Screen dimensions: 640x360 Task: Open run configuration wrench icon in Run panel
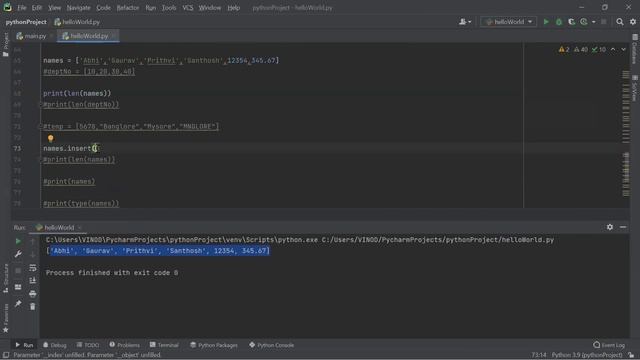click(x=18, y=254)
